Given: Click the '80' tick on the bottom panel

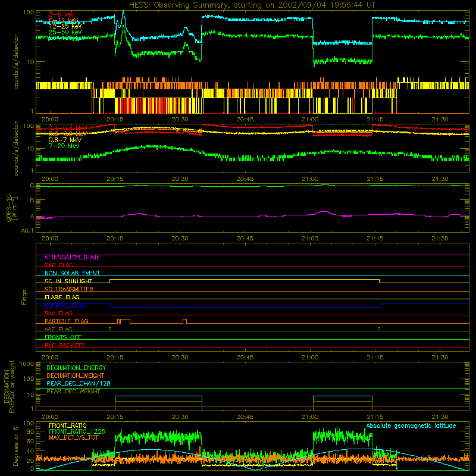Looking at the screenshot, I should (x=30, y=431).
